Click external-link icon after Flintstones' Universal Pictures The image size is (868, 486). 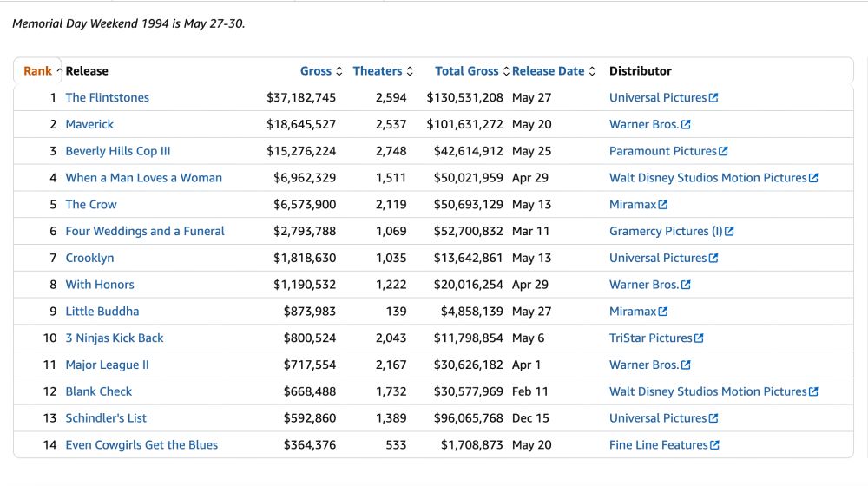tap(713, 97)
